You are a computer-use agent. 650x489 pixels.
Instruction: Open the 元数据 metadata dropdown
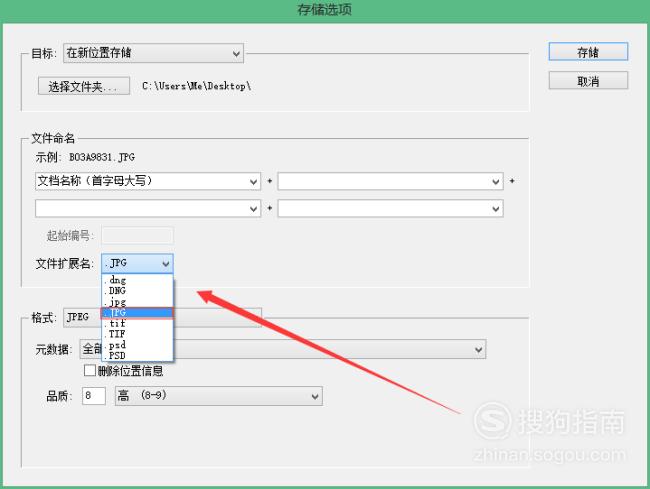pyautogui.click(x=283, y=349)
